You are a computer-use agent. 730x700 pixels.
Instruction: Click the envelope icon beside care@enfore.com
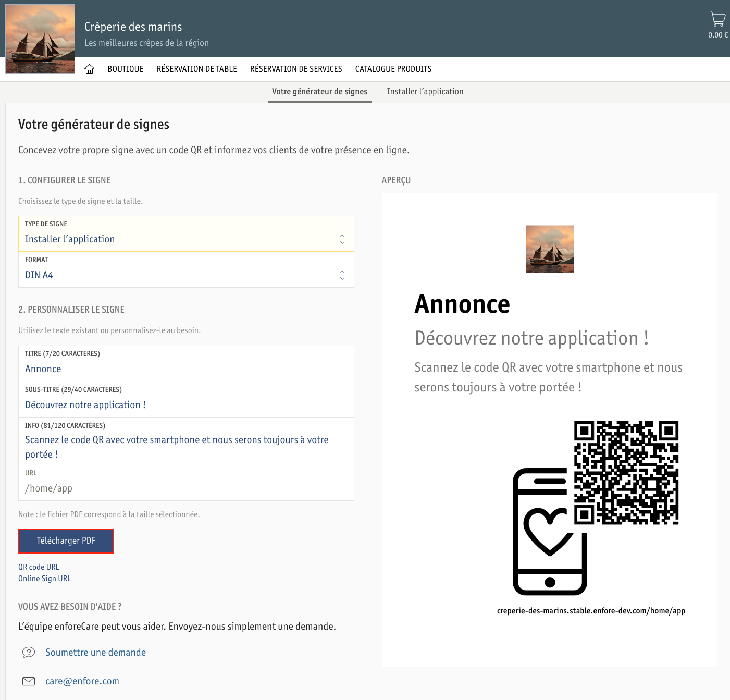tap(29, 681)
